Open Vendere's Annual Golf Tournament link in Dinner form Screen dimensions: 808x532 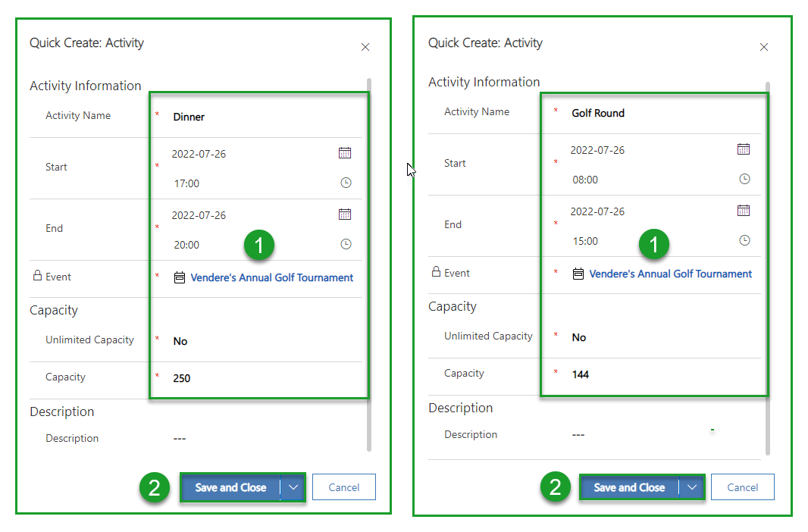click(271, 277)
